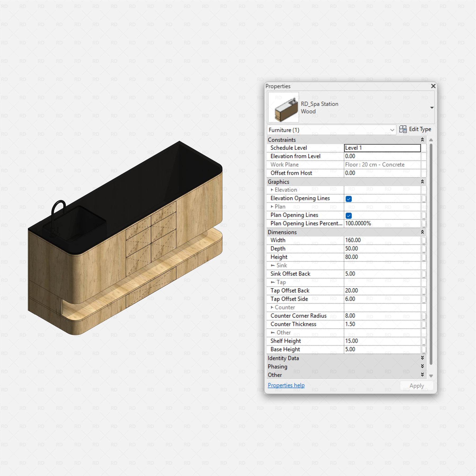Click the small button beside Counter Thickness value

click(x=424, y=324)
